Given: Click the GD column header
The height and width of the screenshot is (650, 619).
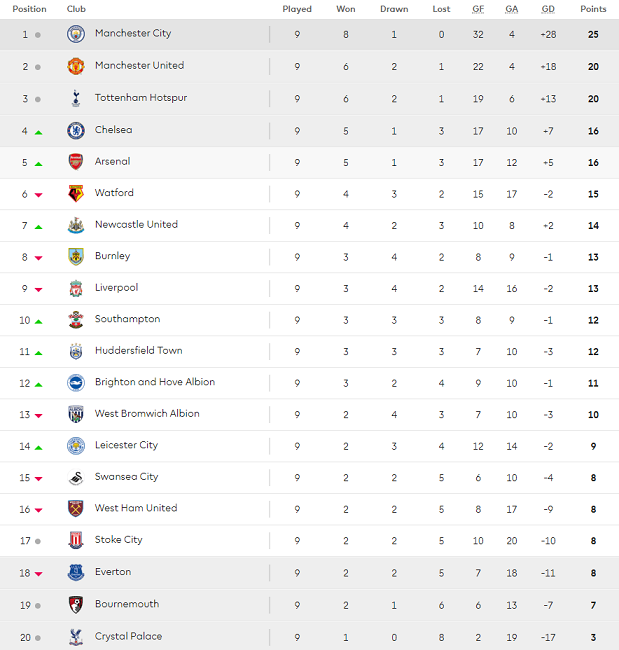Looking at the screenshot, I should tap(548, 9).
